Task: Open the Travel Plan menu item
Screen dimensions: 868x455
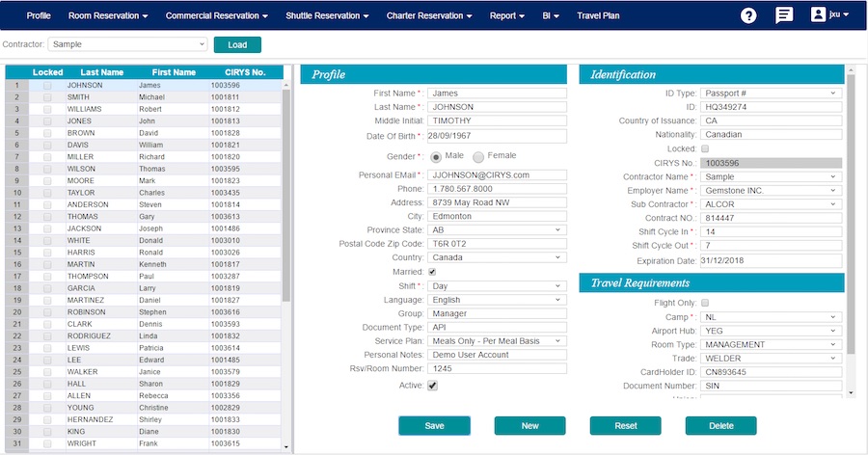Action: pos(598,16)
